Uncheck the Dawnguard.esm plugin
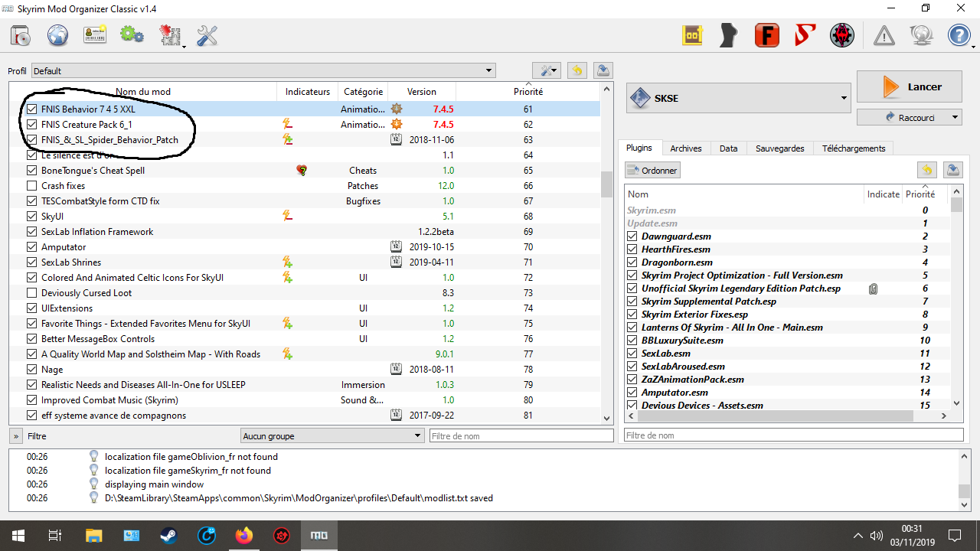 632,236
